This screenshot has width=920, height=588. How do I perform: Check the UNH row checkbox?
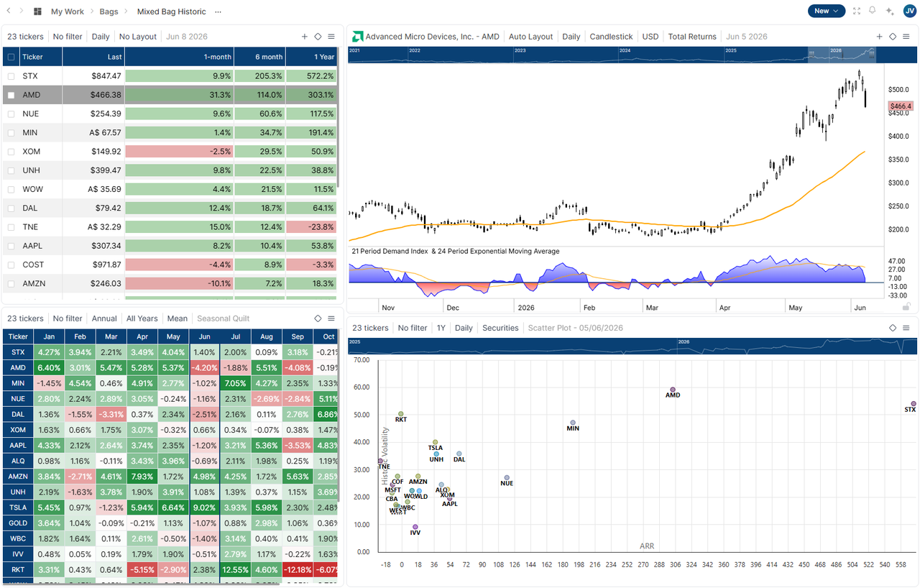(11, 170)
